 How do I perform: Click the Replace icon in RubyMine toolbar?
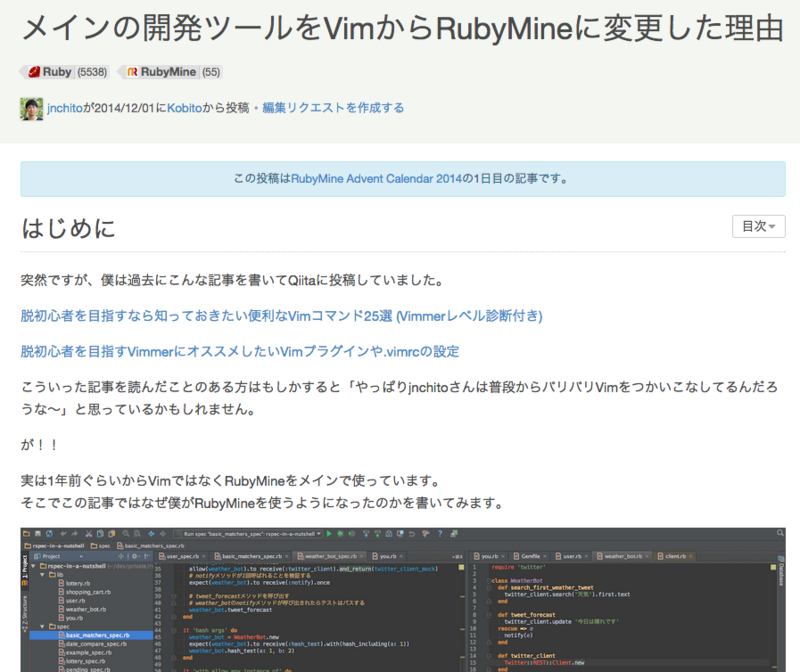[137, 534]
